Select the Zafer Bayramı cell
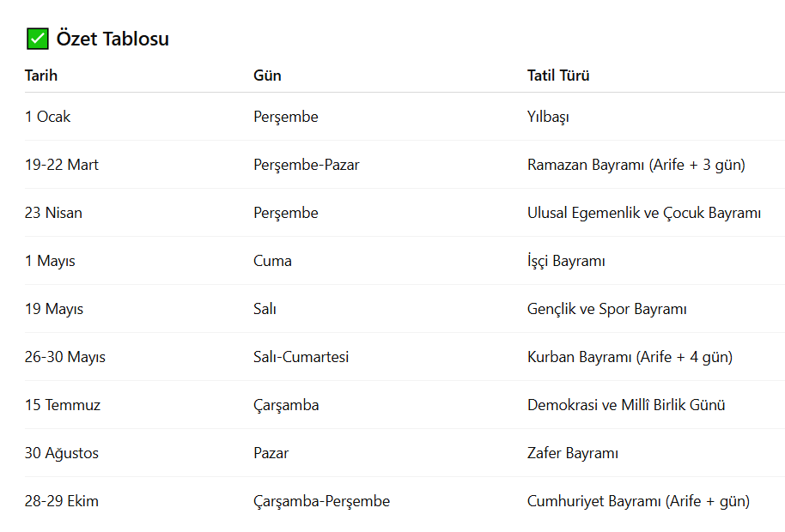The width and height of the screenshot is (785, 532). click(x=572, y=453)
